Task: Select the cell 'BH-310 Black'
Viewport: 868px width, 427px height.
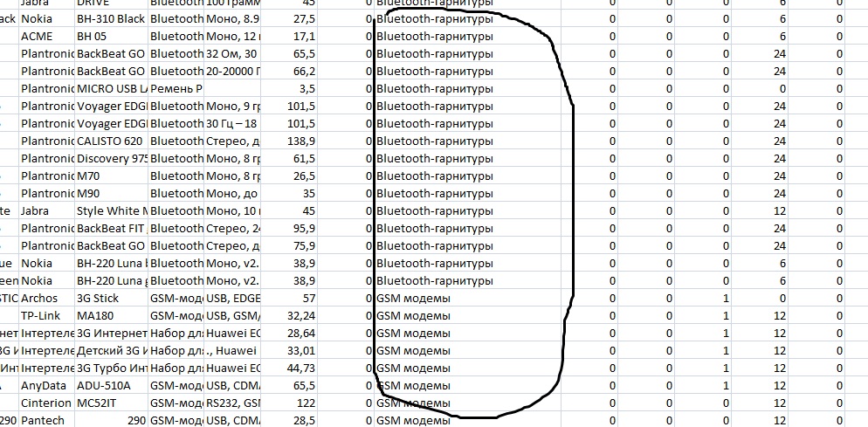Action: 111,19
